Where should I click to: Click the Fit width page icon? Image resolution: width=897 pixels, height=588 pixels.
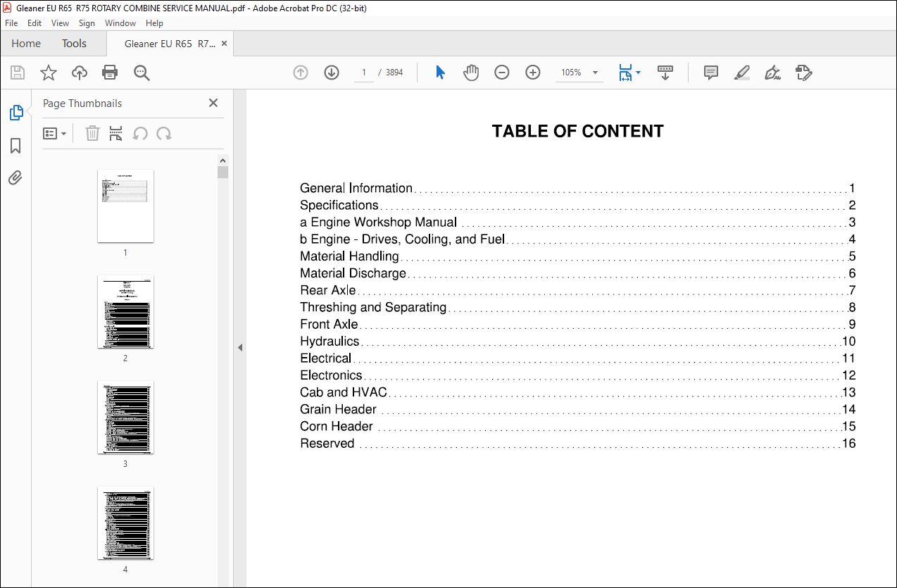(x=625, y=73)
